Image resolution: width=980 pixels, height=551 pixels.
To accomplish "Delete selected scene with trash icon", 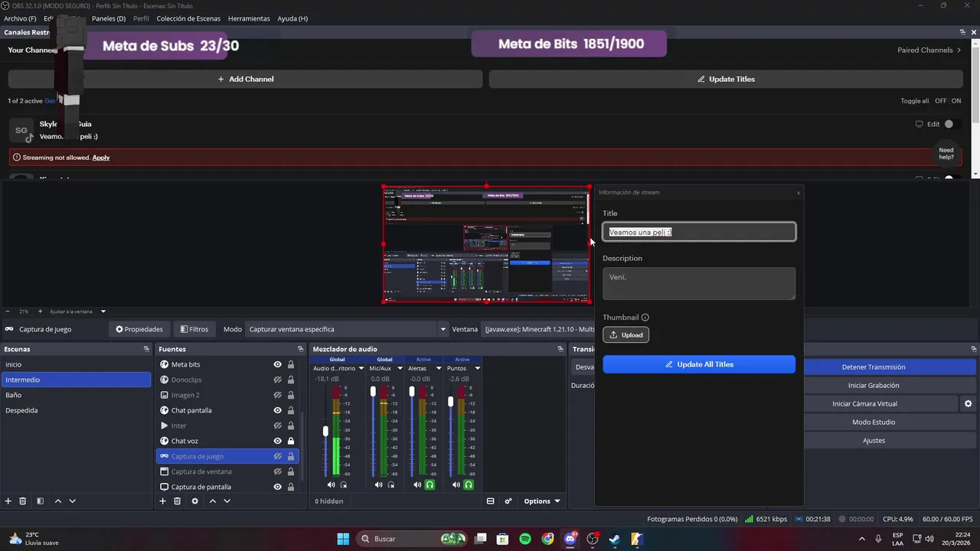I will [x=23, y=501].
